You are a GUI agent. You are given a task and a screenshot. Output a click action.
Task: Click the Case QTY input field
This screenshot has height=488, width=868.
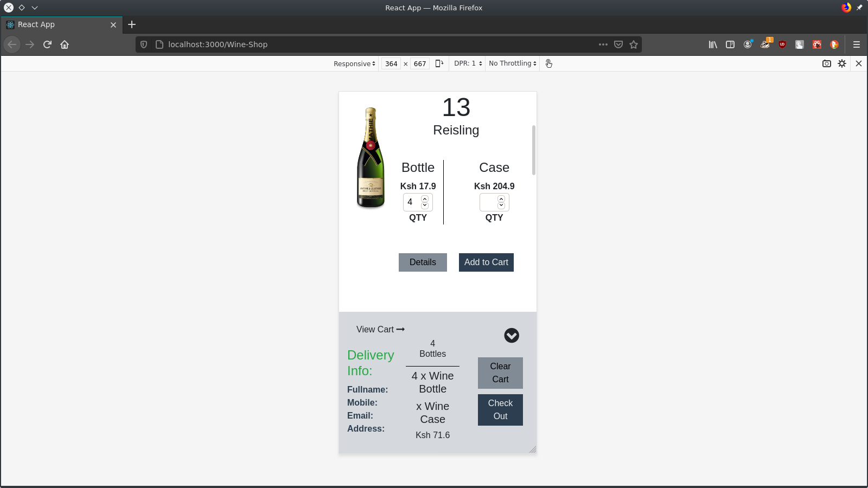(491, 202)
